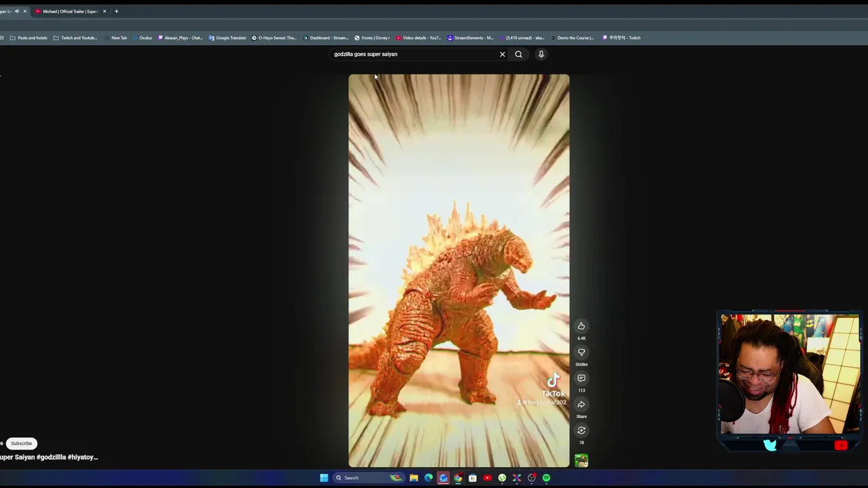
Task: Open the Video details - YouT... bookmark
Action: [418, 38]
